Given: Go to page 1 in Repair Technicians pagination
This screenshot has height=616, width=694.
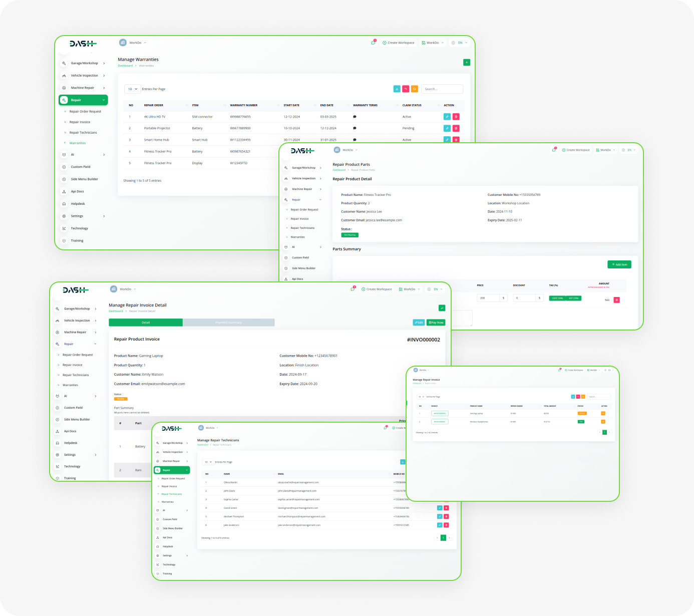Looking at the screenshot, I should [x=443, y=538].
